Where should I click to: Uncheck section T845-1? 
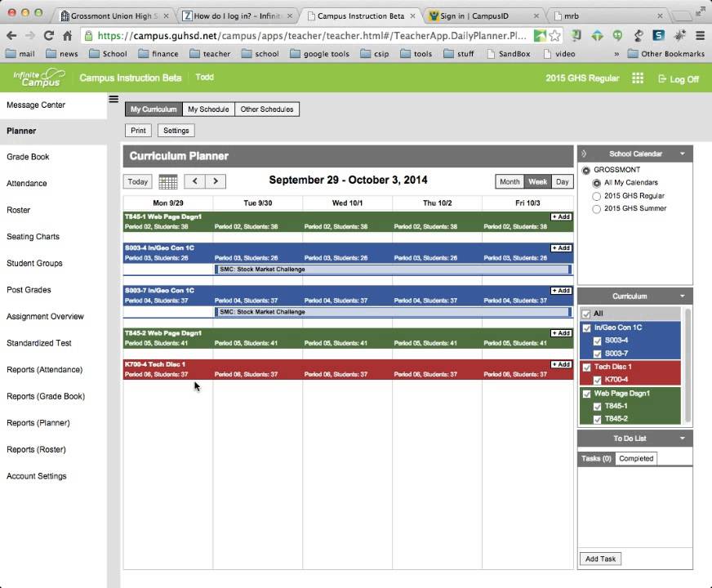598,407
